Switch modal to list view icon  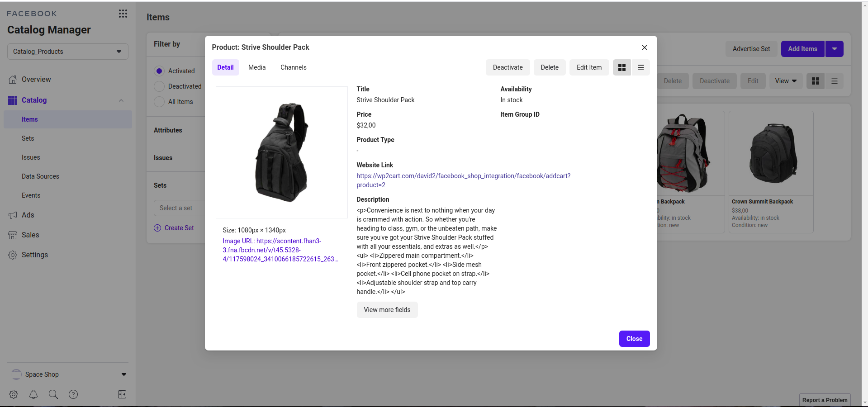640,67
